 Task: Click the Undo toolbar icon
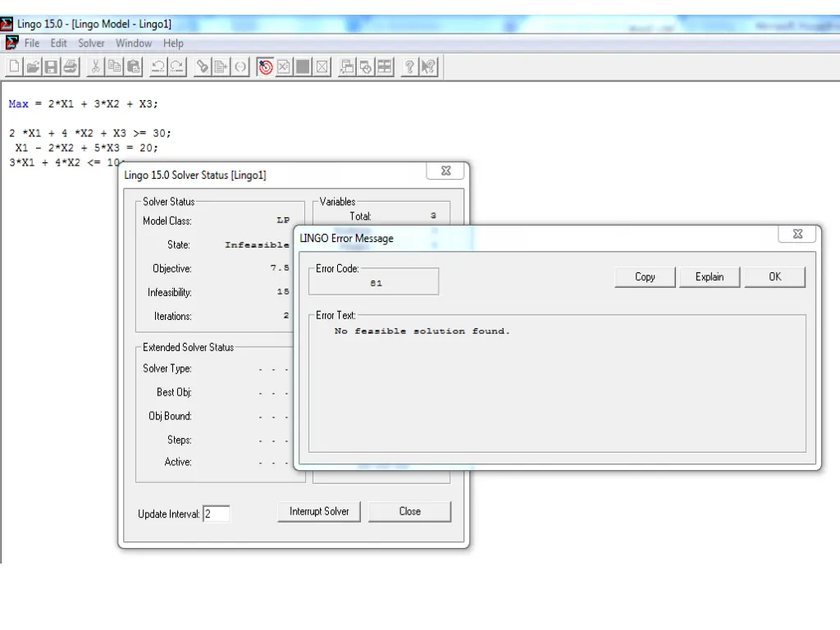(x=158, y=67)
